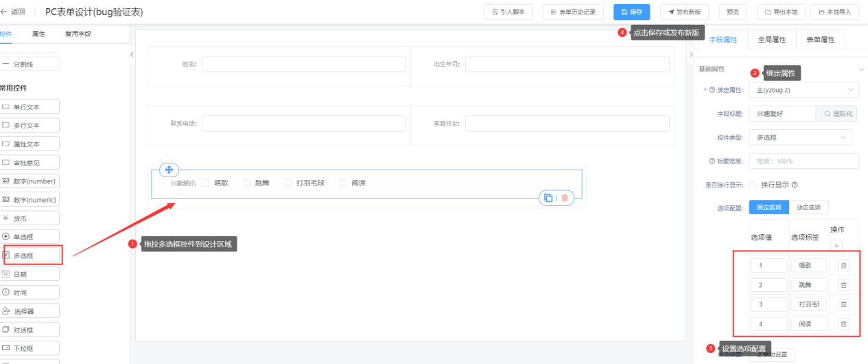Screen dimensions: 868x364
Task: Delete the 阅读 option row
Action: 844,324
